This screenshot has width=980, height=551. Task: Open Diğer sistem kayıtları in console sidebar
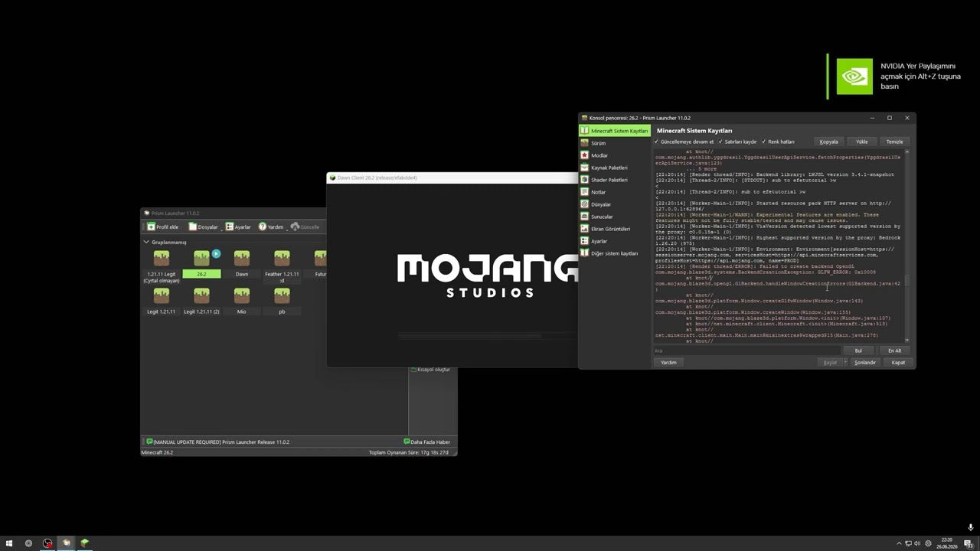[x=614, y=253]
